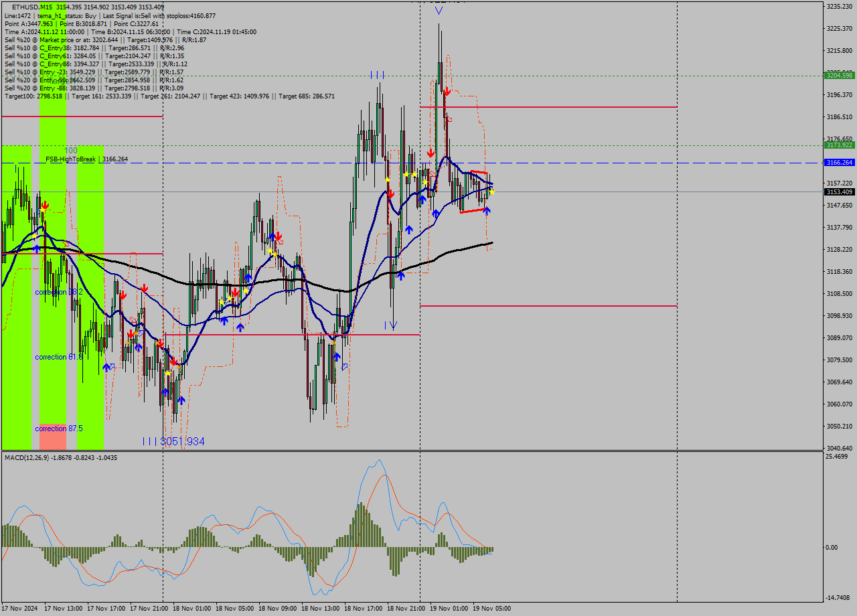Click the tema_h1_status: Buy label

[x=66, y=15]
